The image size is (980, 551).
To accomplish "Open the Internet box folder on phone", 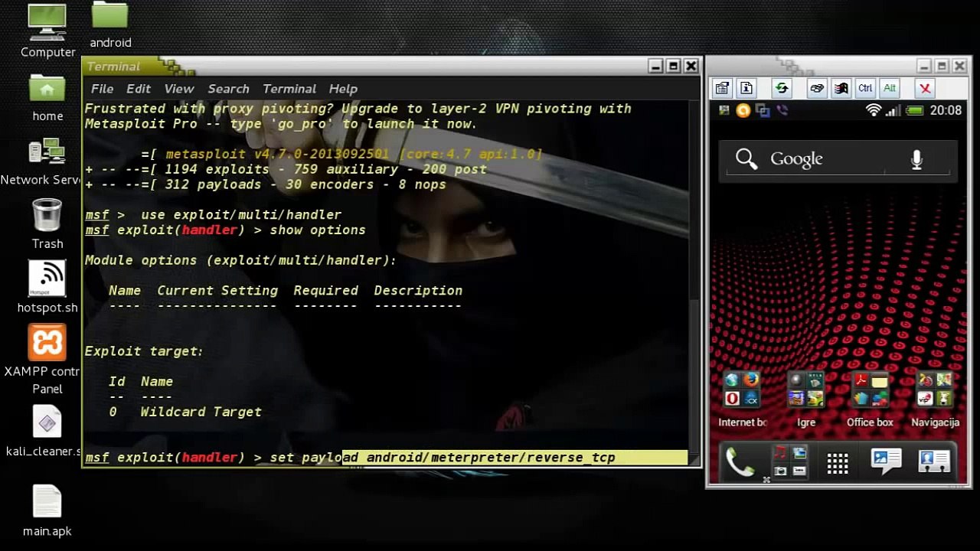I will [742, 390].
